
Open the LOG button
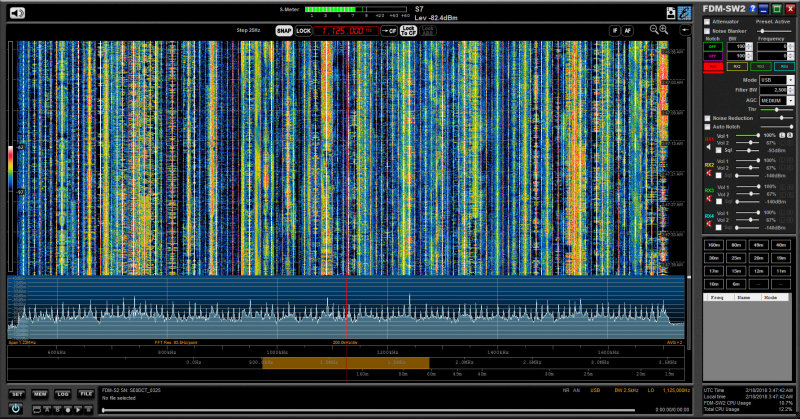coord(63,394)
